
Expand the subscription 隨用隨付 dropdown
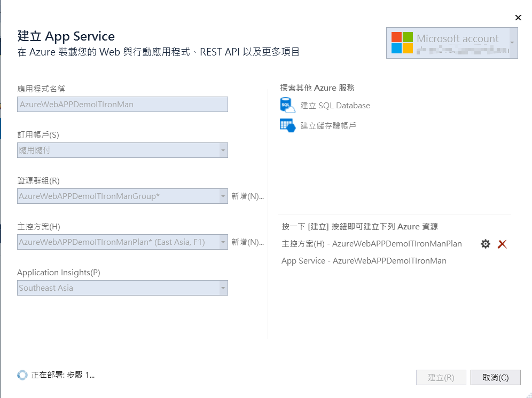point(223,150)
